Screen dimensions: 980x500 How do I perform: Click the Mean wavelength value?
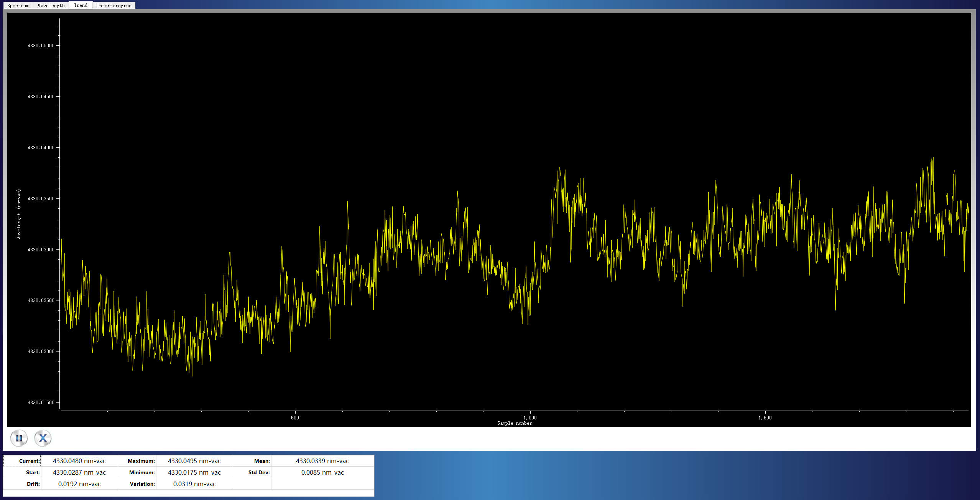[x=322, y=461]
